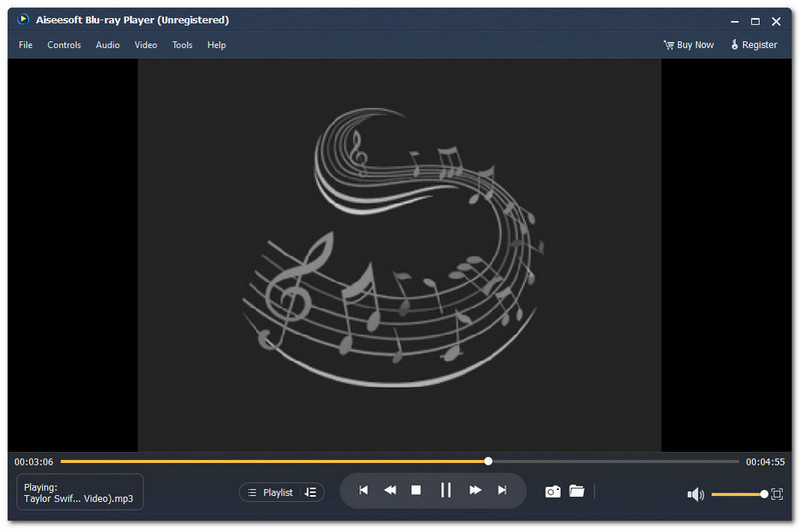Click the playback progress bar handle
Viewport: 800px width, 529px height.
pyautogui.click(x=488, y=461)
